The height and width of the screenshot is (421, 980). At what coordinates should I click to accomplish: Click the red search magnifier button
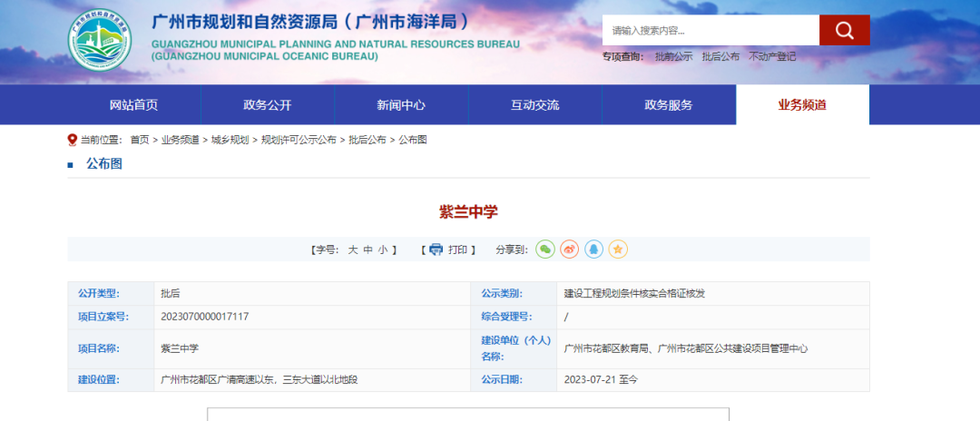pos(845,30)
